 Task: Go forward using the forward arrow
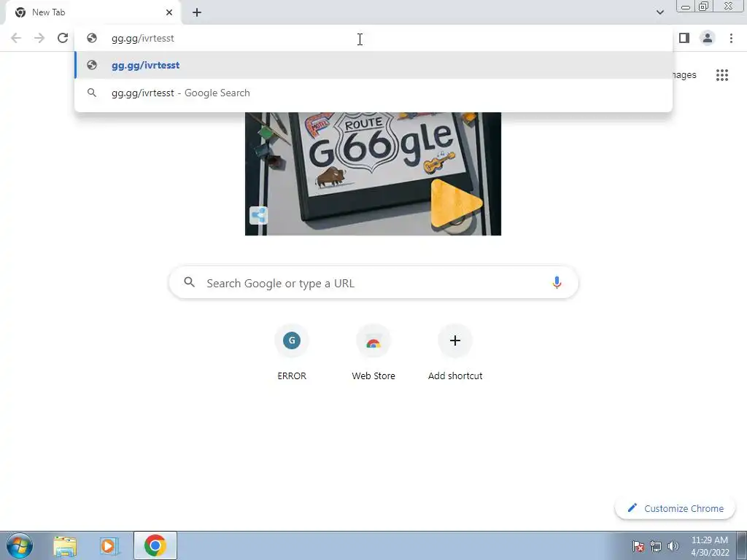pos(39,38)
